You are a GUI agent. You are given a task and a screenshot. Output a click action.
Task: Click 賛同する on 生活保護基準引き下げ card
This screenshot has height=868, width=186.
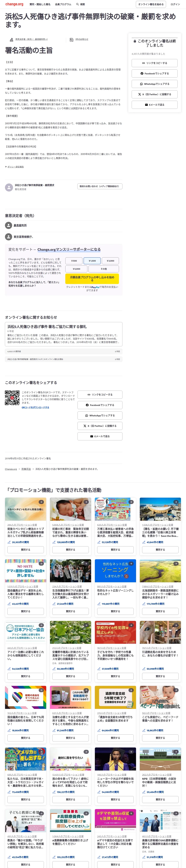coord(71,611)
